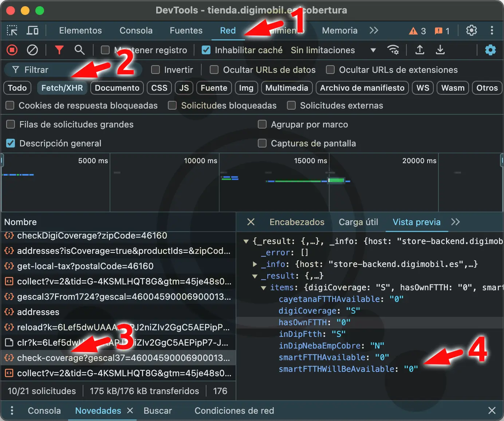
Task: Close the request details pane
Action: pyautogui.click(x=251, y=222)
